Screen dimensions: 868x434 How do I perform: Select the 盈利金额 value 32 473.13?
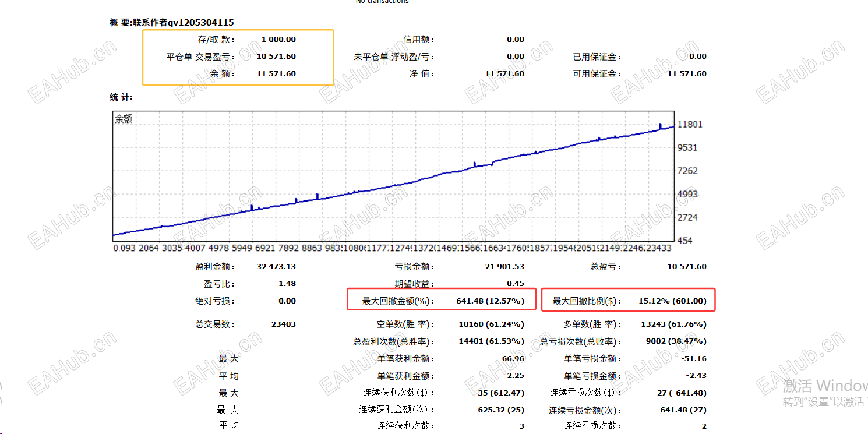point(276,267)
